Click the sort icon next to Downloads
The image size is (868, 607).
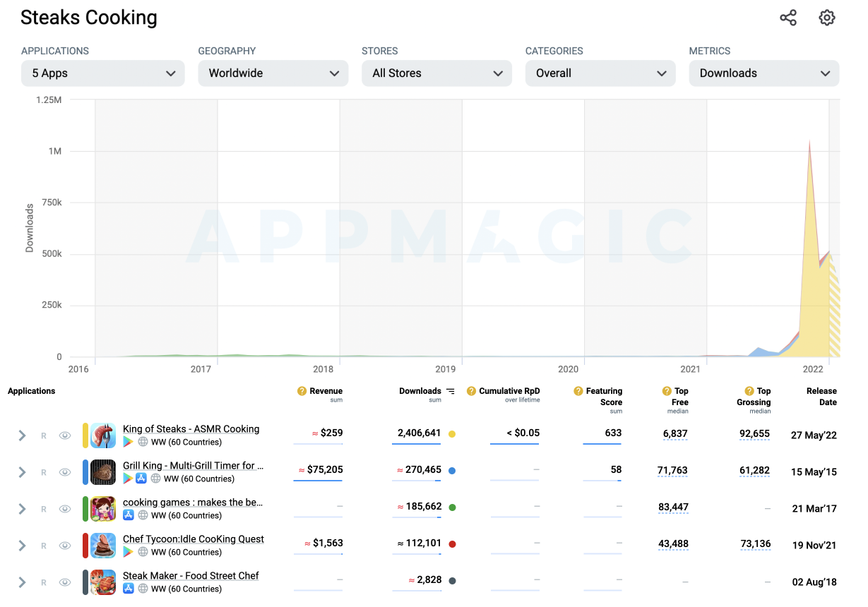[451, 391]
